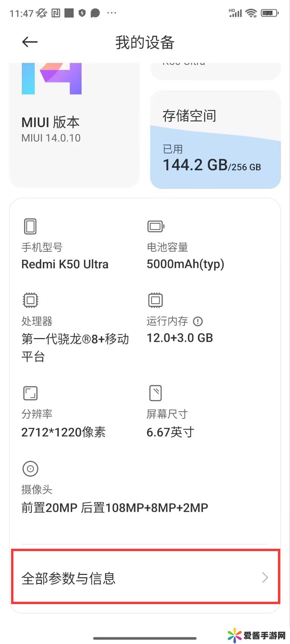This screenshot has height=644, width=290.
Task: Tap the RAM memory icon
Action: coord(155,300)
